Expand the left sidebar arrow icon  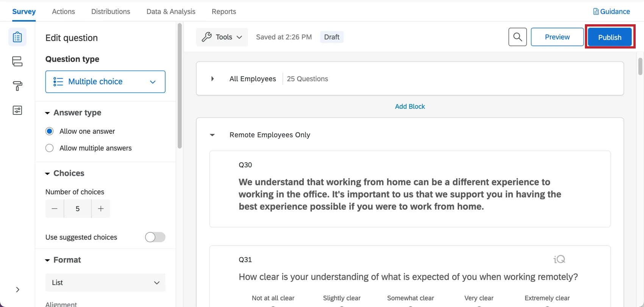17,290
